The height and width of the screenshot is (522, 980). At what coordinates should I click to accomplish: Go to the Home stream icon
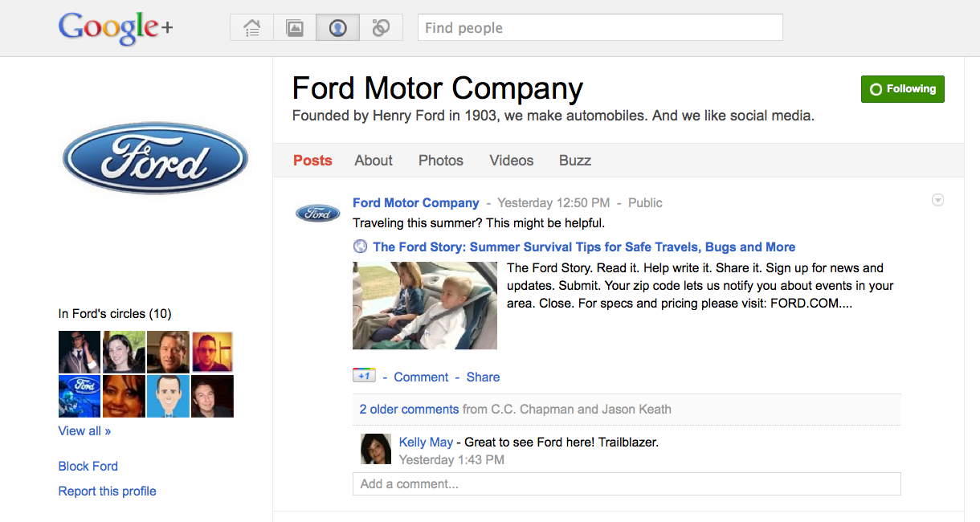[251, 28]
